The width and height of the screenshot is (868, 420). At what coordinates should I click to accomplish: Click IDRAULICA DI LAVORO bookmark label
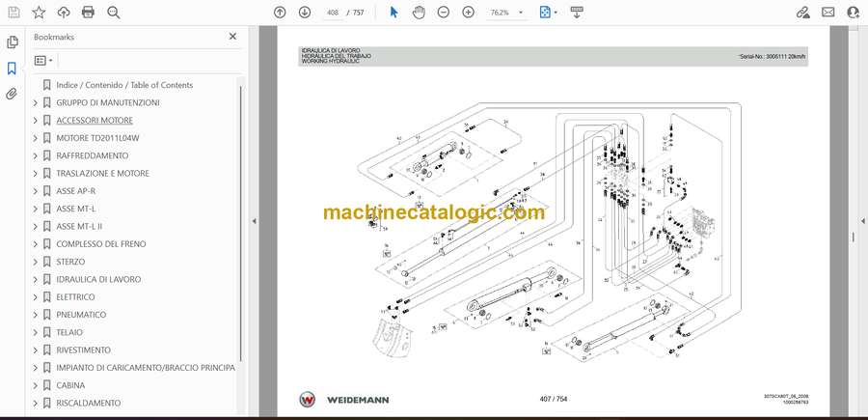(x=98, y=279)
